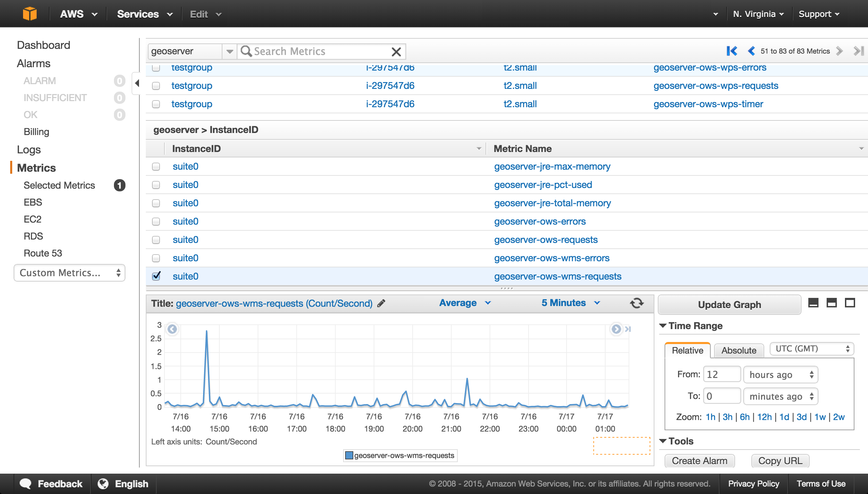The image size is (868, 494).
Task: Open geoserver-ows-wps-timer metric link
Action: point(708,104)
